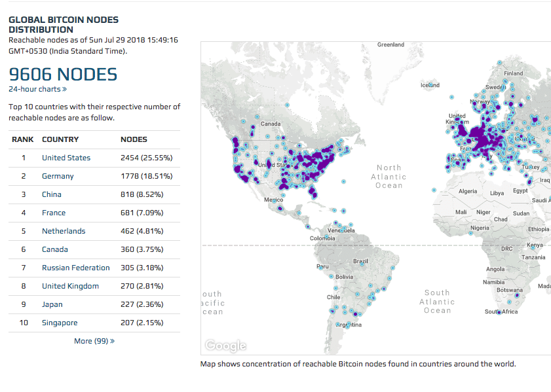Click the map caption text
This screenshot has height=392, width=551.
click(x=358, y=364)
